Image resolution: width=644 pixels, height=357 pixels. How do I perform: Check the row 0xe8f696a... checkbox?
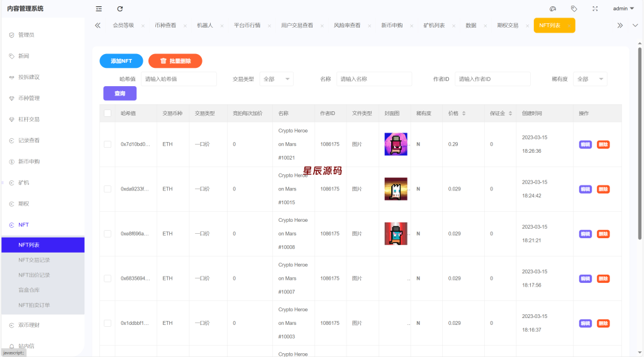[x=108, y=234]
